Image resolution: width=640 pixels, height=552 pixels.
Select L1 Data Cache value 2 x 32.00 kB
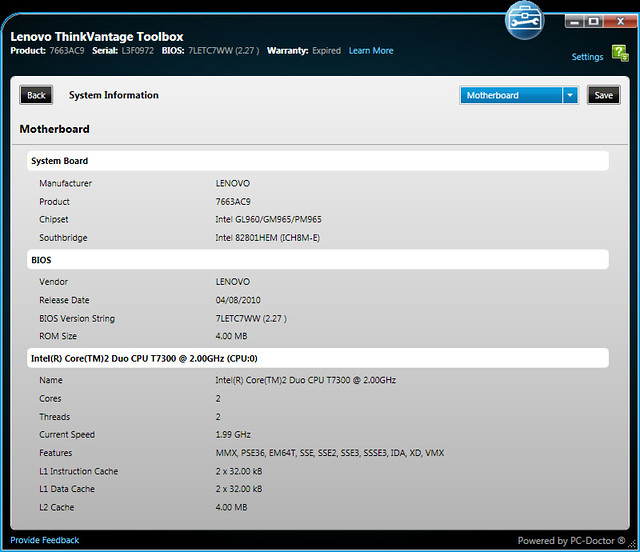(239, 489)
